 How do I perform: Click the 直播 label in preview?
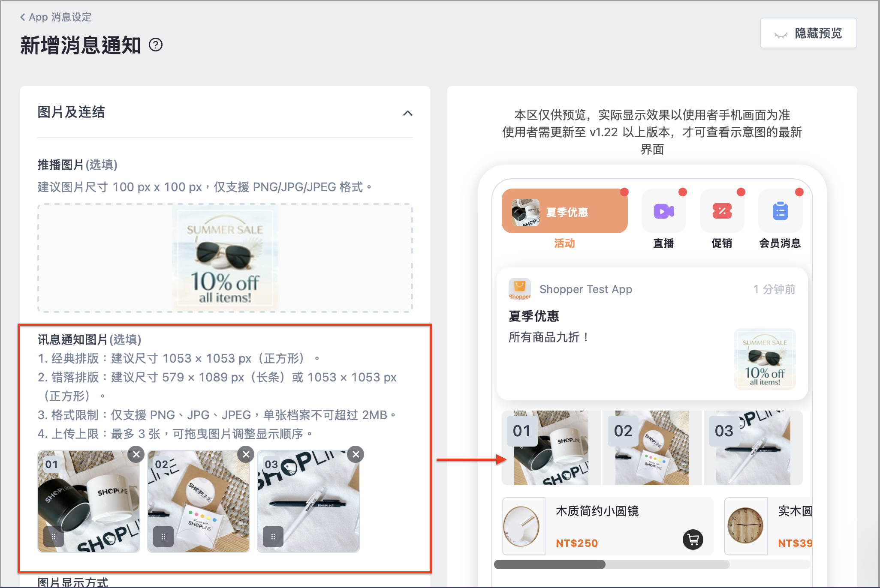coord(663,243)
